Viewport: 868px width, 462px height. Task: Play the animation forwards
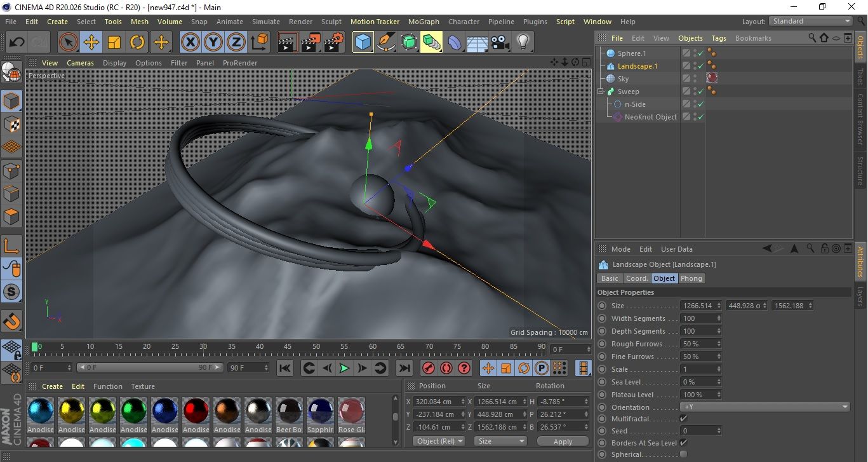(344, 368)
